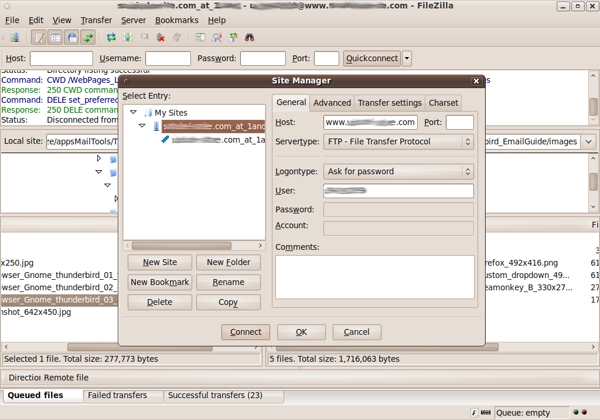Switch to the Advanced tab in Site Manager
Viewport: 600px width, 420px height.
point(332,103)
